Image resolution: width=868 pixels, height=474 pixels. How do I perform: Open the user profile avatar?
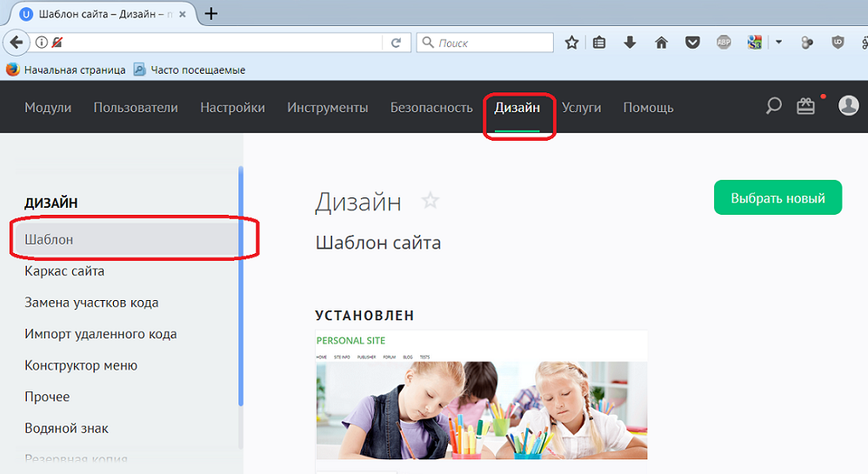click(x=849, y=105)
